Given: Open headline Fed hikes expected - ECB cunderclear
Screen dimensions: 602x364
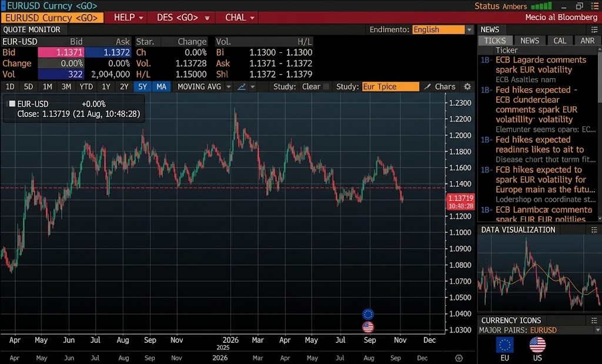Looking at the screenshot, I should tap(536, 105).
